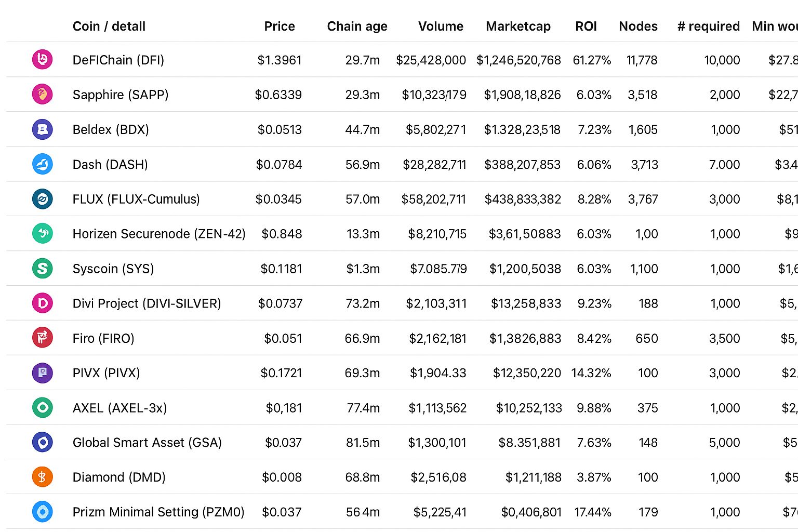This screenshot has height=532, width=798.
Task: Click the Nodes column header
Action: coord(638,26)
